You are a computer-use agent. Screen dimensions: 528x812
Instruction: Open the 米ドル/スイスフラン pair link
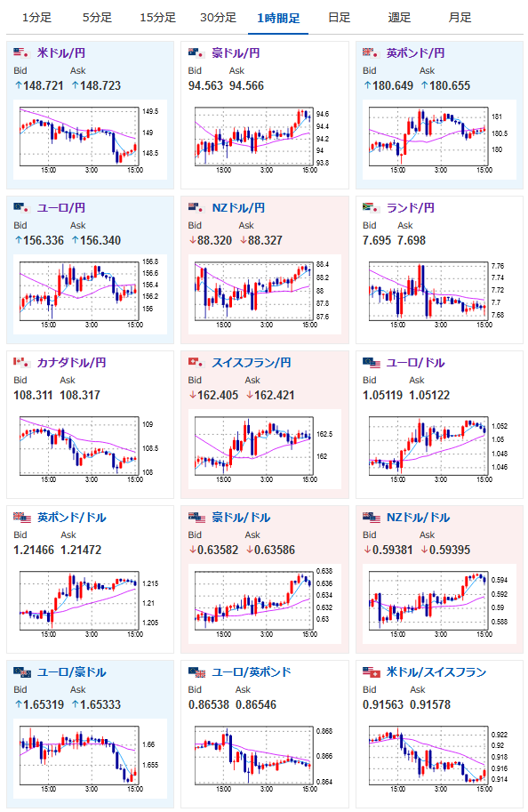point(436,672)
